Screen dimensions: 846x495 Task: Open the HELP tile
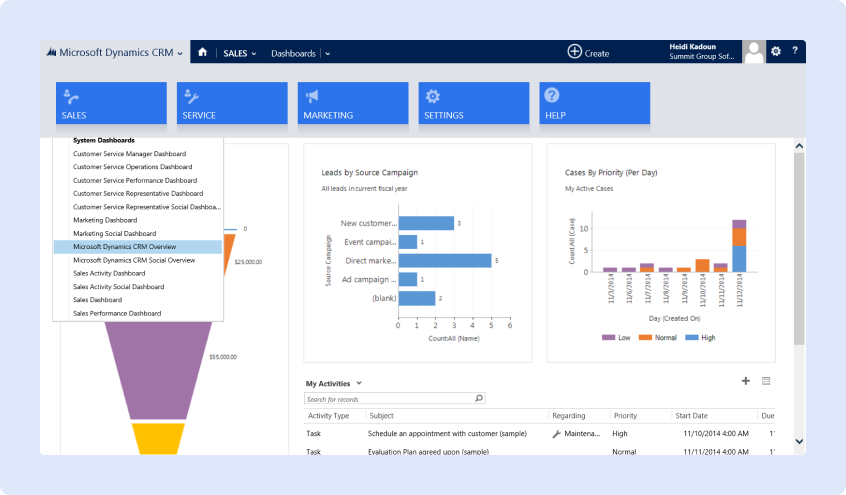(595, 103)
